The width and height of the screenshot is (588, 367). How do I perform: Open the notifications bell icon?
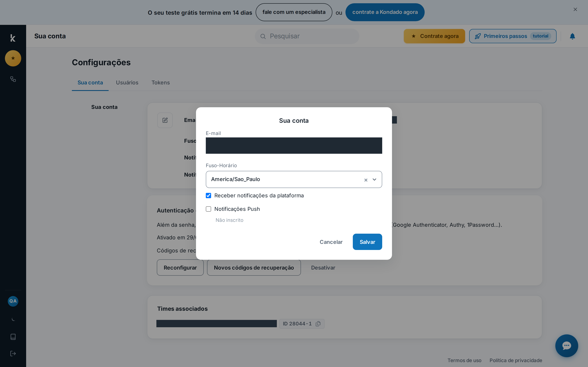[x=572, y=36]
